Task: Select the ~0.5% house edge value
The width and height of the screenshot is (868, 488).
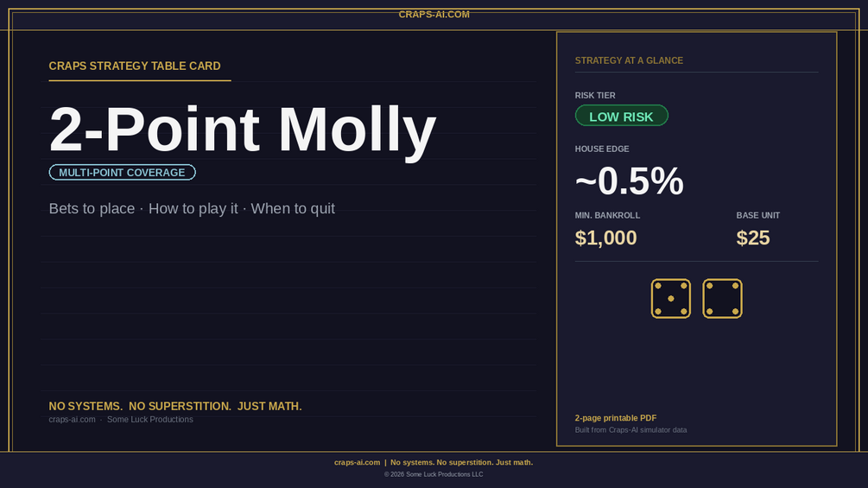Action: pos(629,181)
